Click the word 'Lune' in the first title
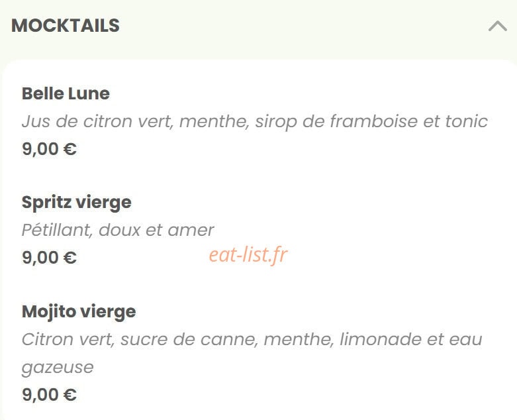517x420 pixels. click(89, 93)
